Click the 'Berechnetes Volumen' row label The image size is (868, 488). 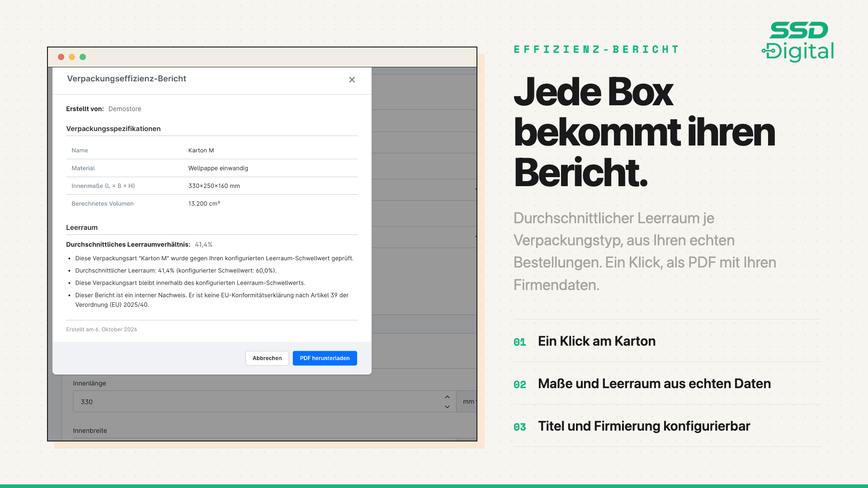103,204
